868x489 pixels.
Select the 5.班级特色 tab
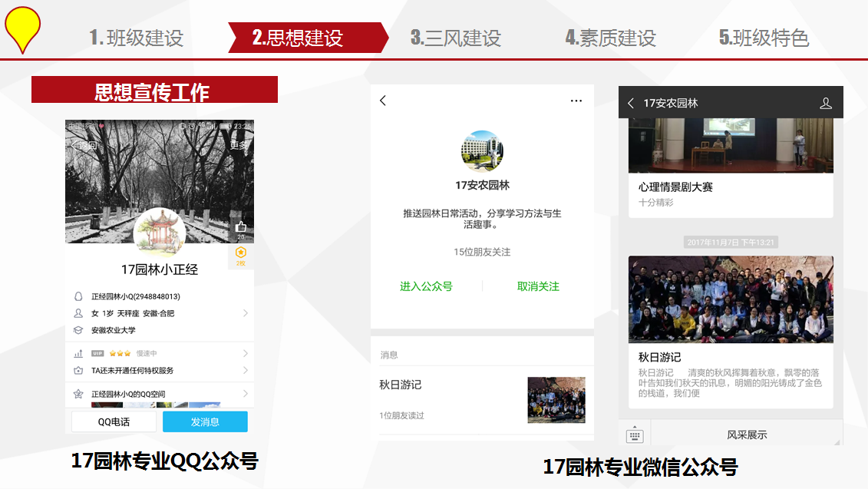(x=764, y=38)
